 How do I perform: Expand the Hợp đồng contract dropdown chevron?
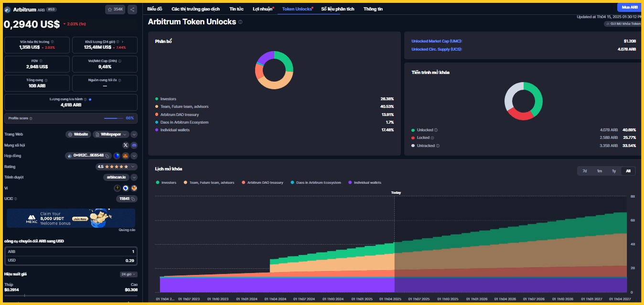point(134,157)
